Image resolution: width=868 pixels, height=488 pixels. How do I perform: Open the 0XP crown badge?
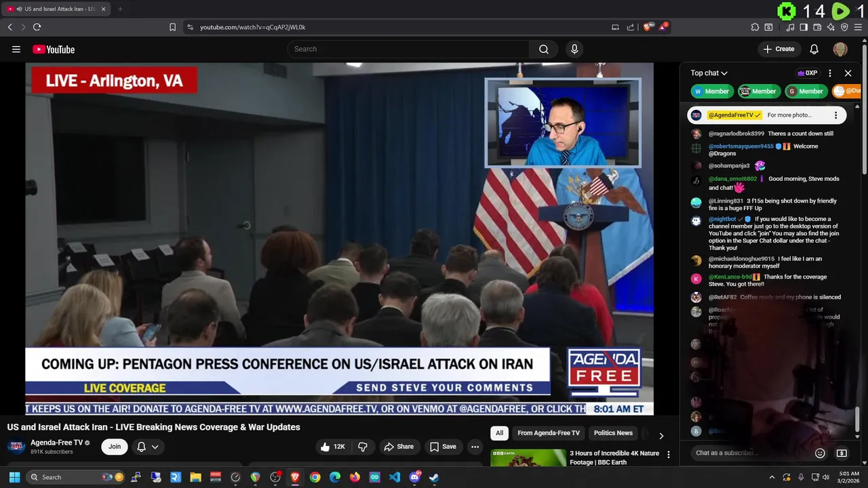[807, 73]
